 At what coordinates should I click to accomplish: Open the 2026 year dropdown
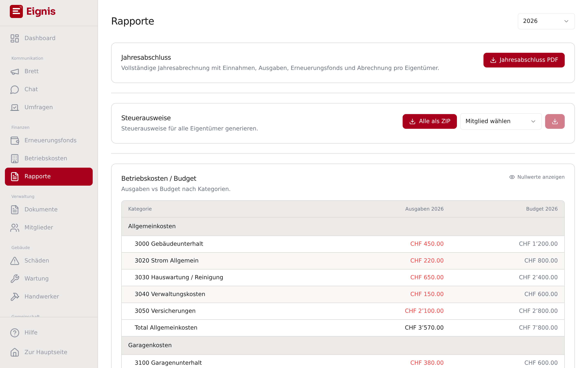coord(546,21)
